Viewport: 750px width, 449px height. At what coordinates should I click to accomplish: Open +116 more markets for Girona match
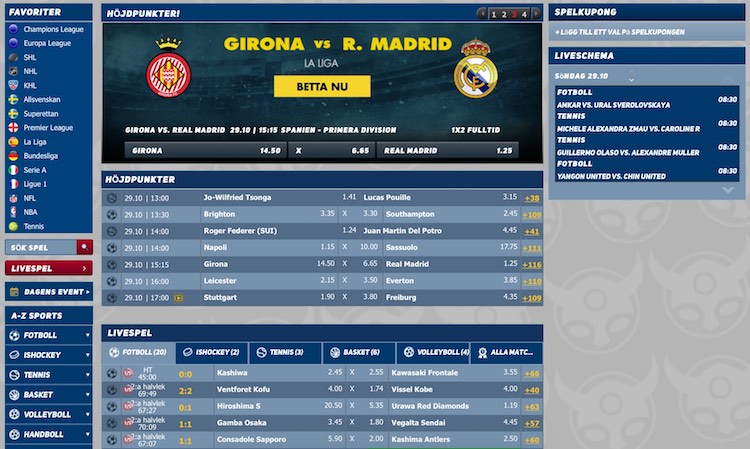[x=531, y=264]
